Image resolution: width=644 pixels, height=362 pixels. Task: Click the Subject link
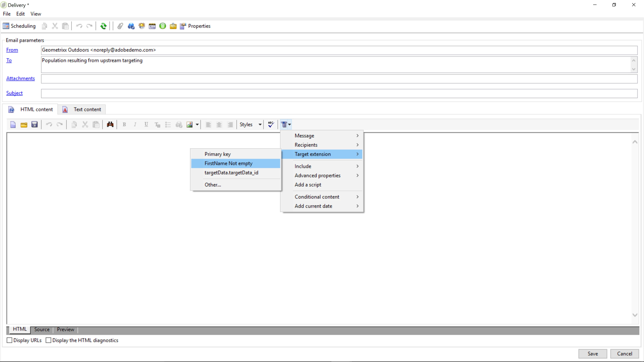point(14,93)
